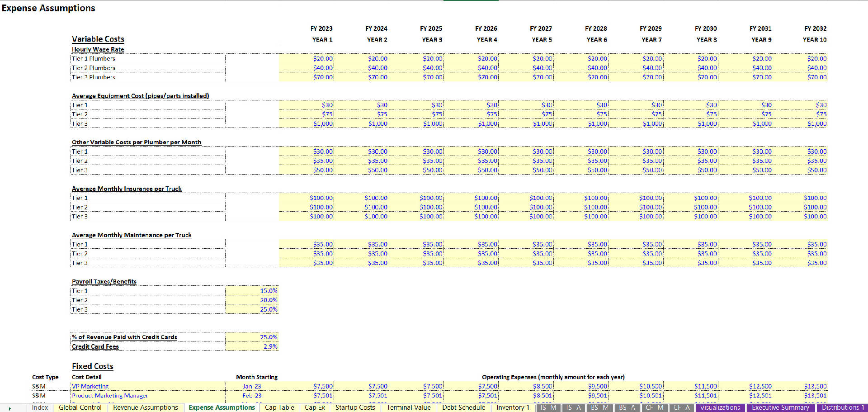Select the Tier 1 Plumbers row label
This screenshot has height=412, width=868.
(94, 58)
